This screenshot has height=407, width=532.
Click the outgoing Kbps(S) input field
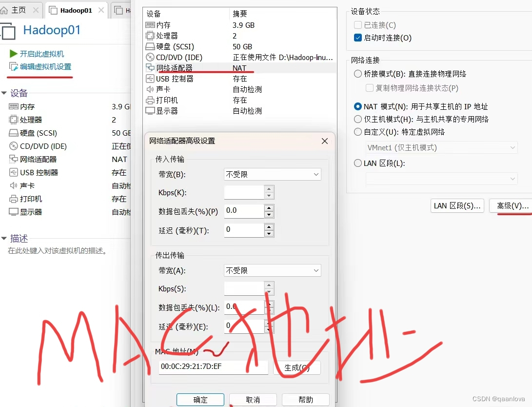244,288
